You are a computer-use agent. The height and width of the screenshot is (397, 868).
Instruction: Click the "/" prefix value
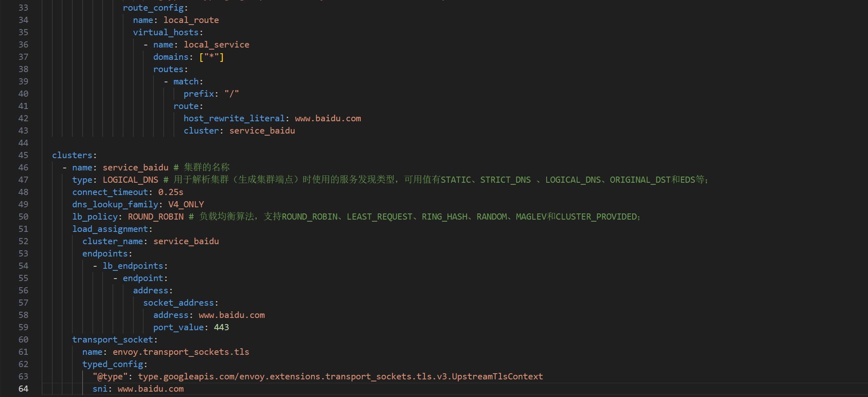coord(232,94)
